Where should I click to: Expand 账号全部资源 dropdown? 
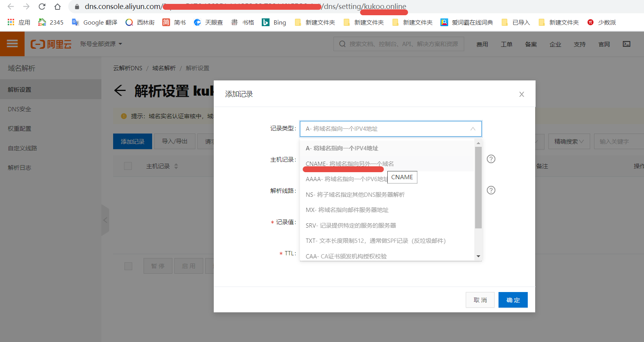pos(101,44)
